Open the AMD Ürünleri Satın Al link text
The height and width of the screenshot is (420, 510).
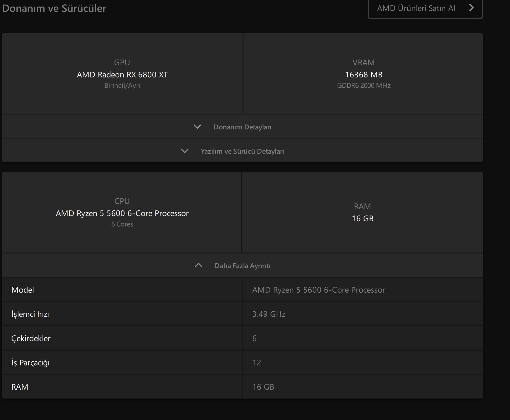coord(416,8)
